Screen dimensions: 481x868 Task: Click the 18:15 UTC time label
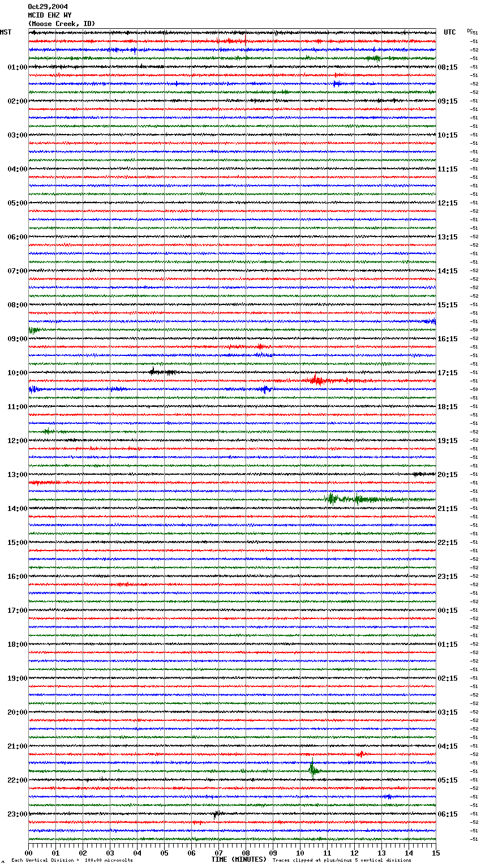click(448, 407)
